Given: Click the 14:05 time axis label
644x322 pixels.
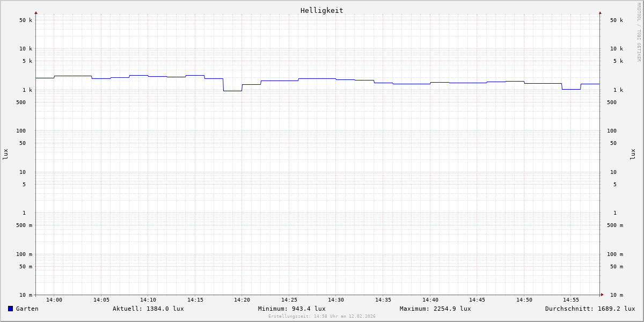Looking at the screenshot, I should (x=101, y=300).
